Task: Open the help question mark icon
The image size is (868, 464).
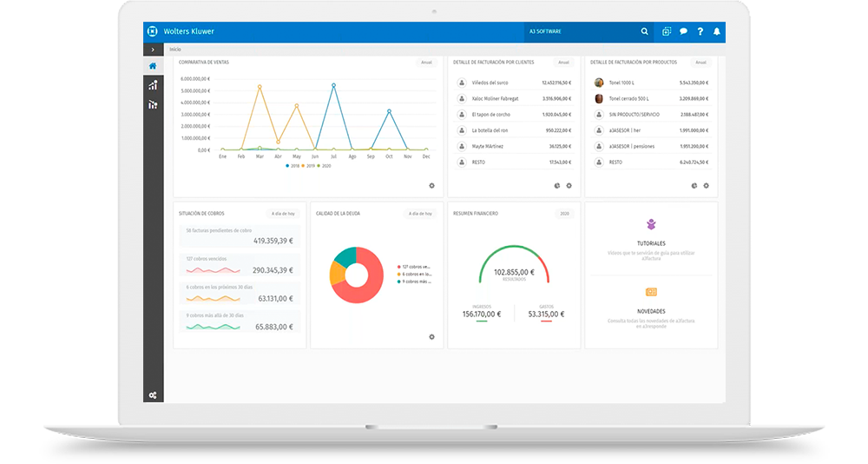Action: click(700, 31)
